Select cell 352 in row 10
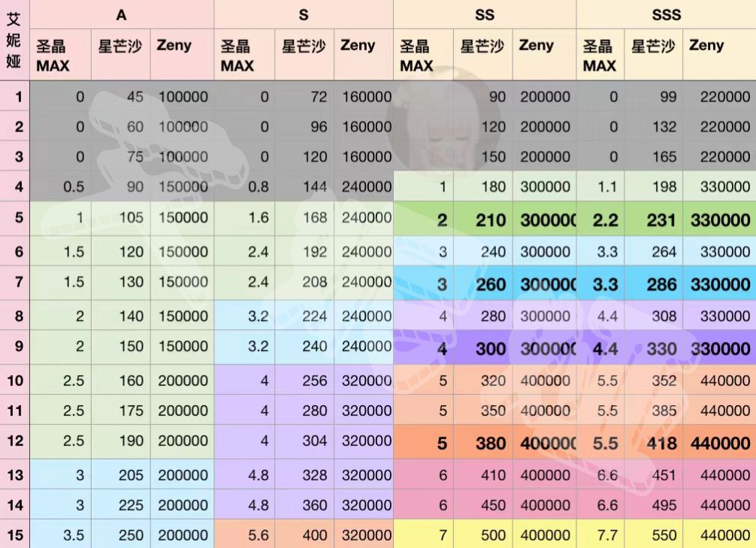The width and height of the screenshot is (756, 548). tap(653, 380)
